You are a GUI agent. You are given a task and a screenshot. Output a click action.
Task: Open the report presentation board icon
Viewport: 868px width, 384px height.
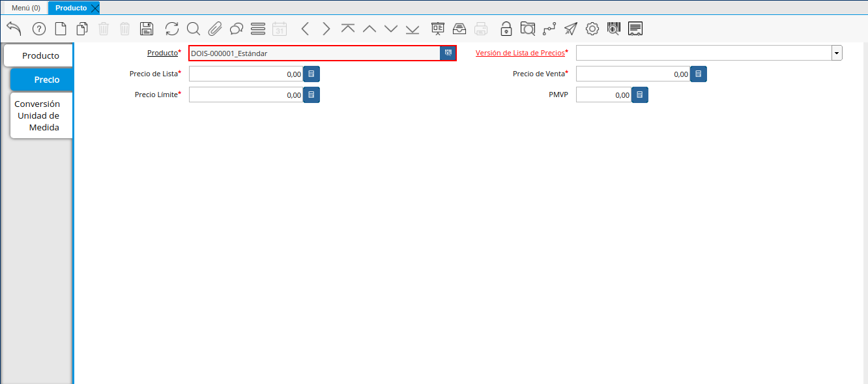[438, 29]
